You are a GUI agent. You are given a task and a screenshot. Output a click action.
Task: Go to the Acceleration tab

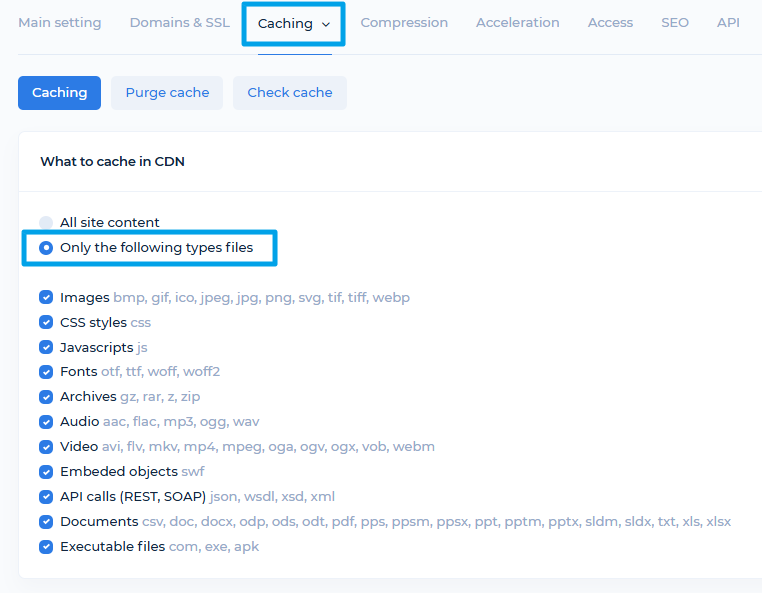click(517, 23)
